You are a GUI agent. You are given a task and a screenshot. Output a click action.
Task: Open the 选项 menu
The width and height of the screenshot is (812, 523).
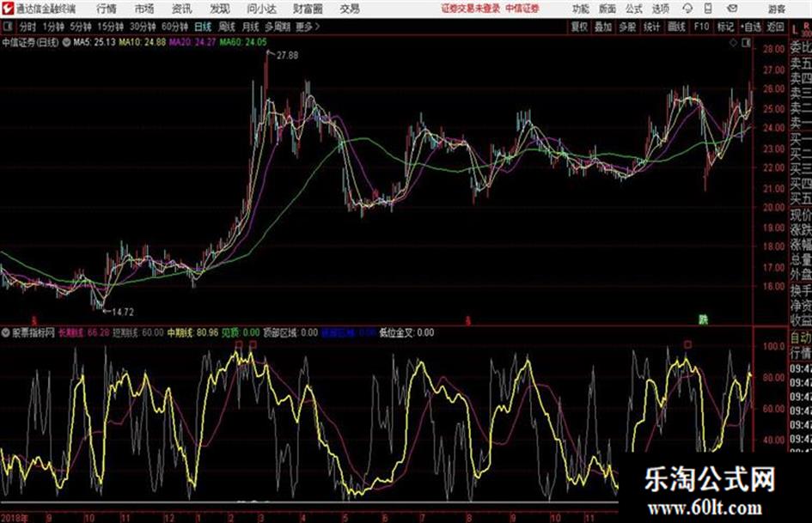(660, 9)
